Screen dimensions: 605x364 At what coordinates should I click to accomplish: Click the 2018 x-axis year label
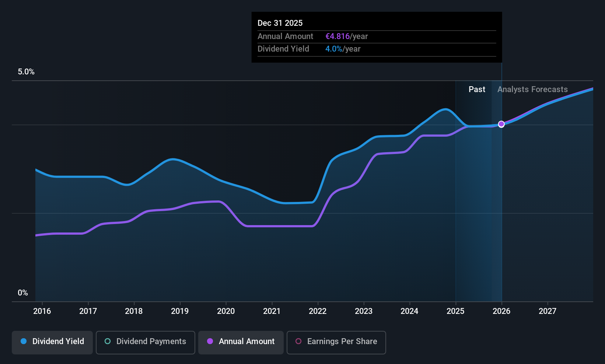134,311
